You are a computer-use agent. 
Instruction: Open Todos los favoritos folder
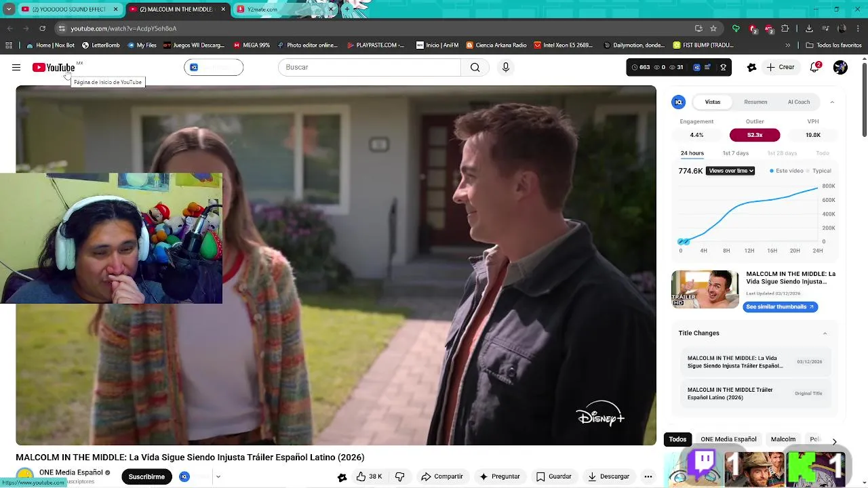tap(833, 45)
